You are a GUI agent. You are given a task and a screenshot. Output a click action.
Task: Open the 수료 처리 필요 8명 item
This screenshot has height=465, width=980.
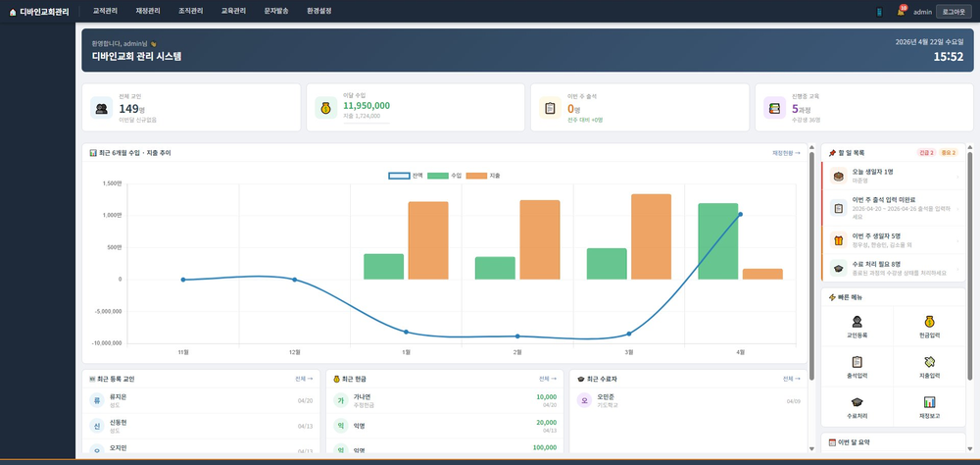(x=893, y=268)
